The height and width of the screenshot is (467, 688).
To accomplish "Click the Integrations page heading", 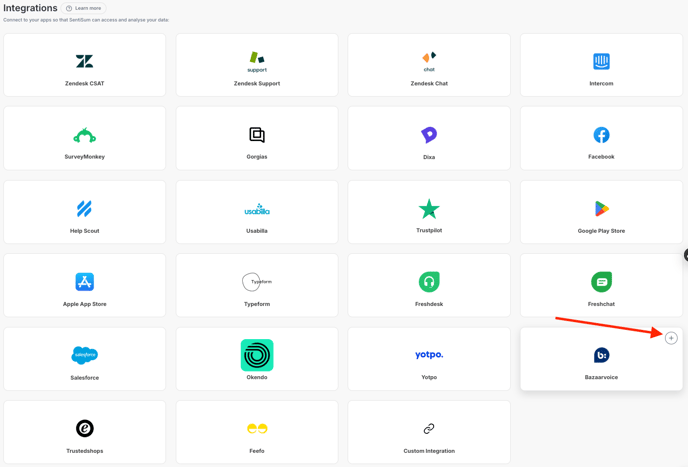I will click(x=30, y=8).
